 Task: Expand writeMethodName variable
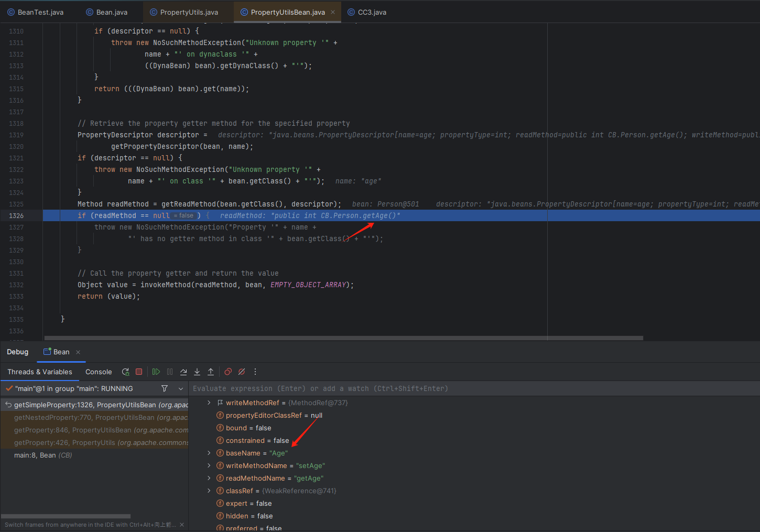point(209,465)
